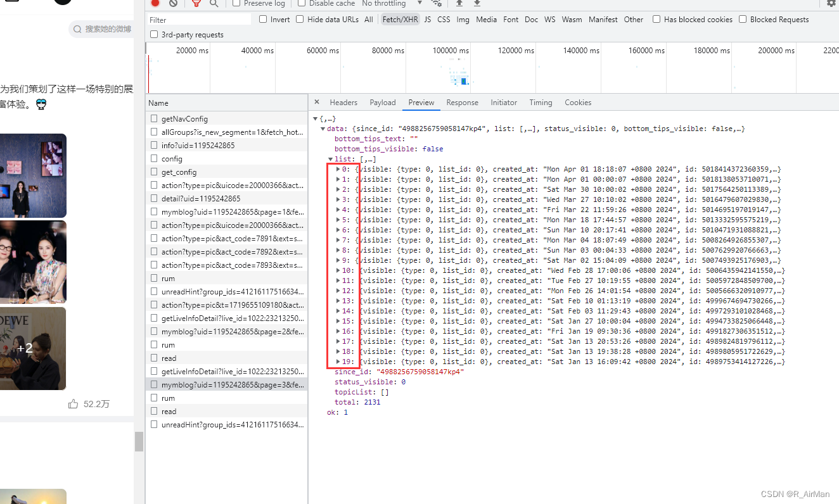Select mymblog request with page=2

click(227, 331)
